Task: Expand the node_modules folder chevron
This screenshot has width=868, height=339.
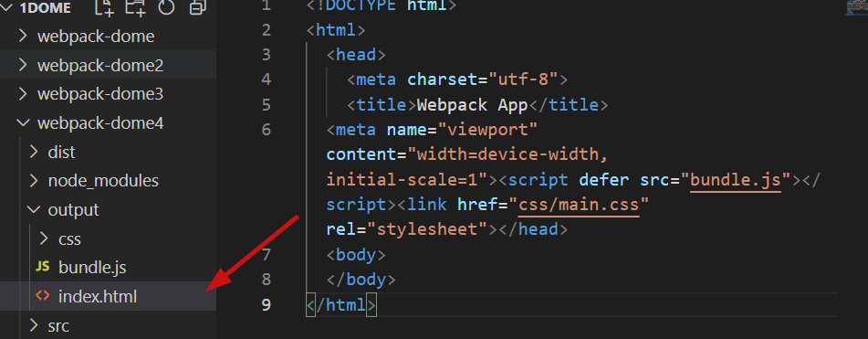Action: pyautogui.click(x=34, y=180)
